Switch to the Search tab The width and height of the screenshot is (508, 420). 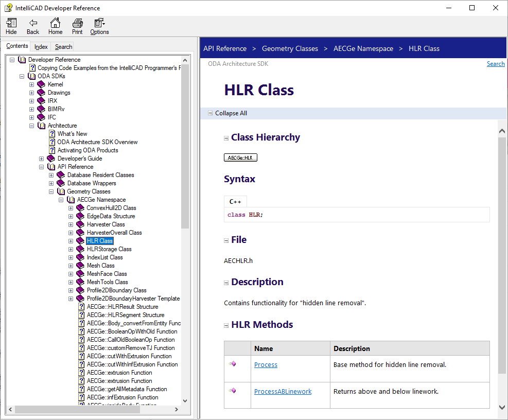(x=63, y=47)
